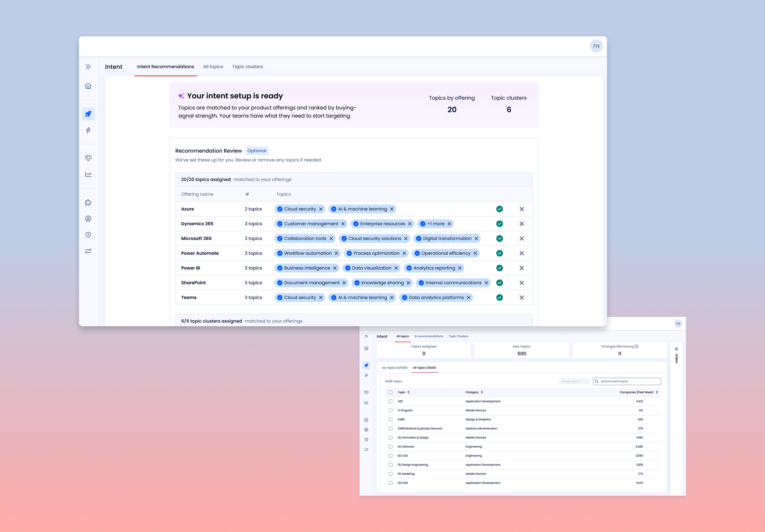Select the 3D Software row checkbox

[x=390, y=446]
